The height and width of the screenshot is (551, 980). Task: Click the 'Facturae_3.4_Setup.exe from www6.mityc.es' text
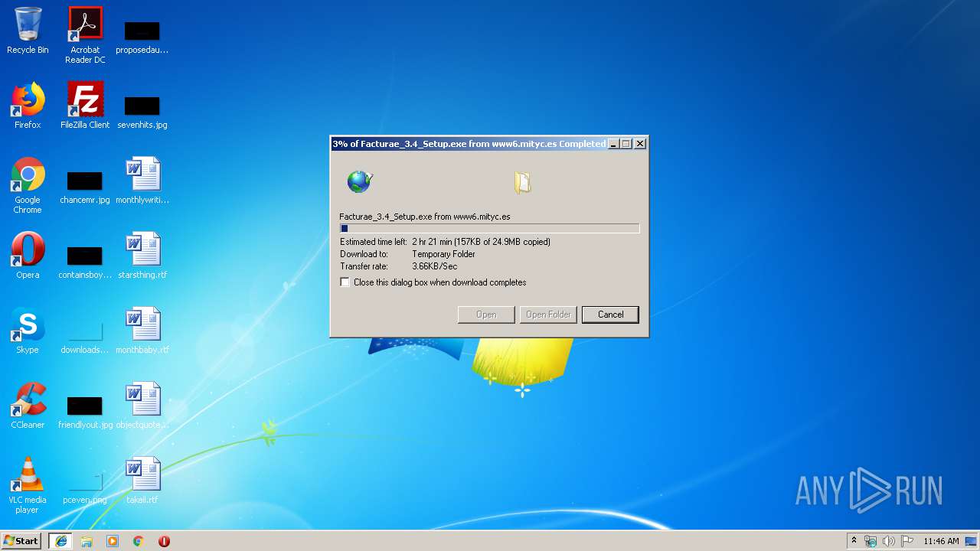pos(425,217)
